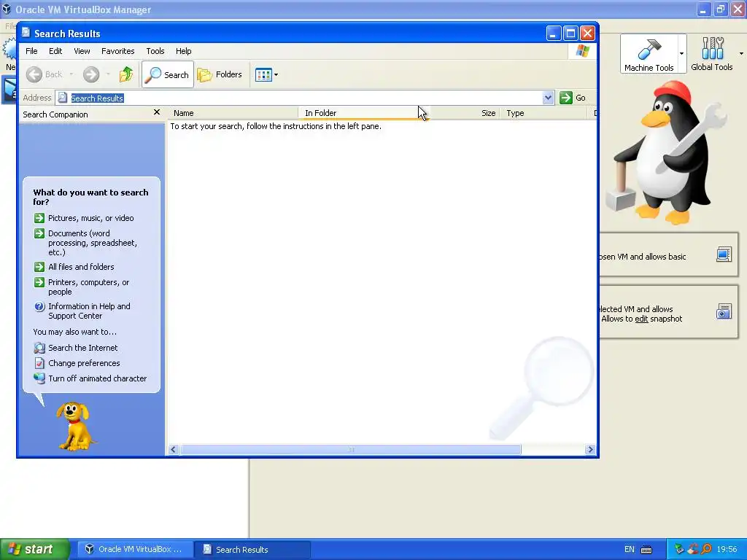
Task: Open the File menu
Action: point(31,51)
